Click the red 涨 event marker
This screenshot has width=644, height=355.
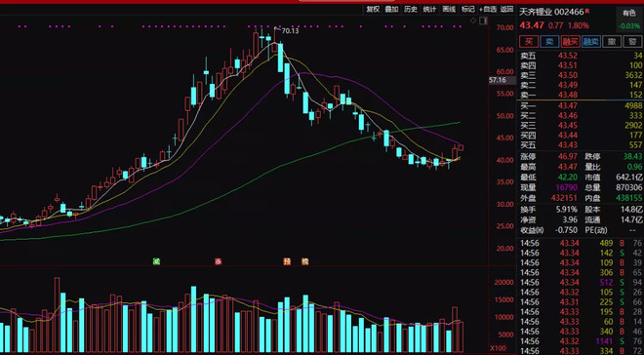219,261
